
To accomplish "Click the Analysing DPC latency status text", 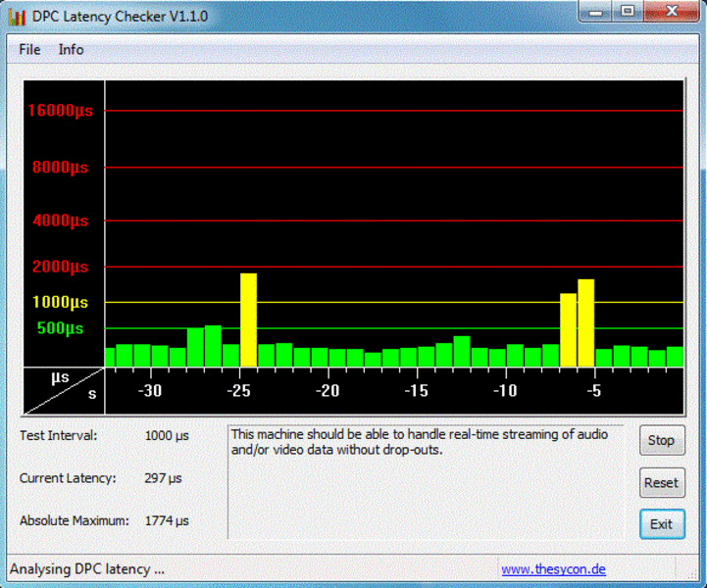I will point(87,569).
